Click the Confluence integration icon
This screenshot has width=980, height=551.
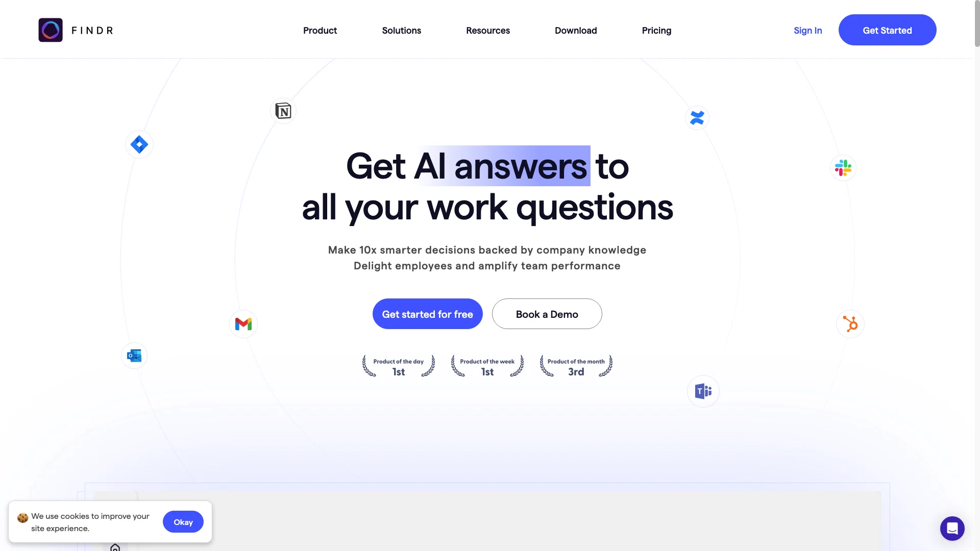pyautogui.click(x=697, y=117)
